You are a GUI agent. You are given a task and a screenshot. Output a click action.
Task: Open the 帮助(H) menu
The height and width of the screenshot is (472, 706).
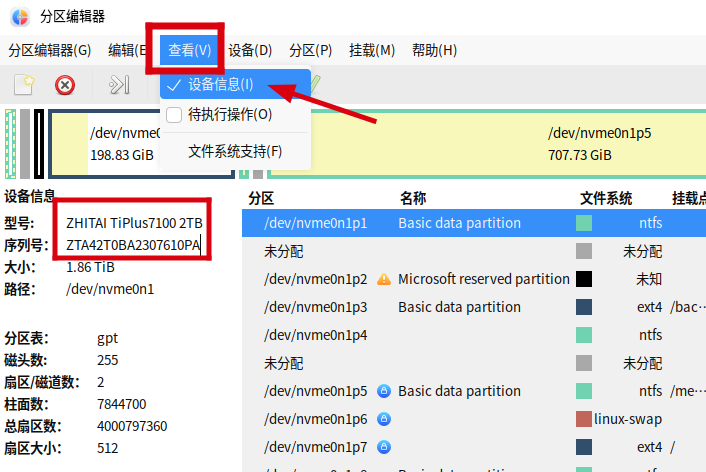tap(434, 50)
